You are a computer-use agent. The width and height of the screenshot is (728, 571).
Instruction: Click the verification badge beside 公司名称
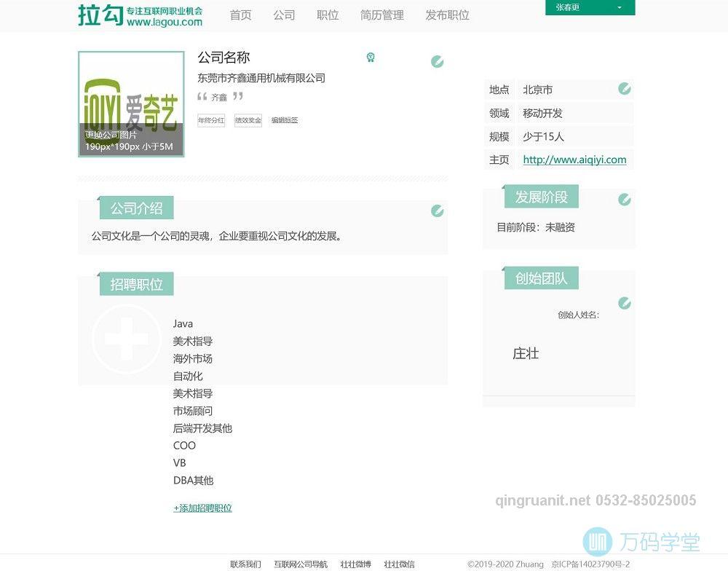click(x=371, y=57)
